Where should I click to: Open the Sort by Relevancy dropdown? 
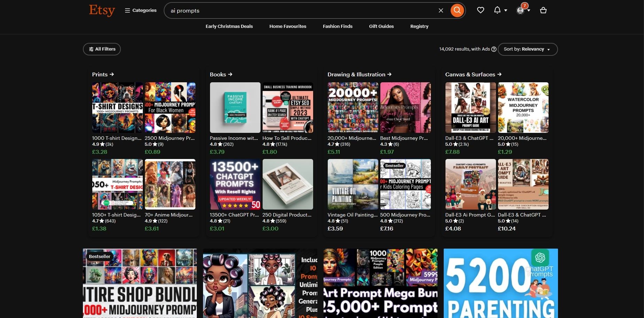click(x=527, y=49)
